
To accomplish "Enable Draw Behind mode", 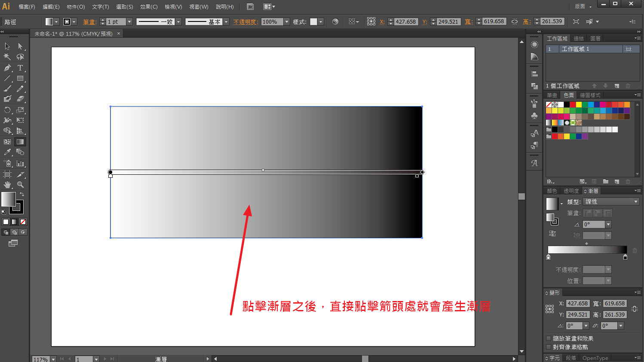I will (14, 232).
